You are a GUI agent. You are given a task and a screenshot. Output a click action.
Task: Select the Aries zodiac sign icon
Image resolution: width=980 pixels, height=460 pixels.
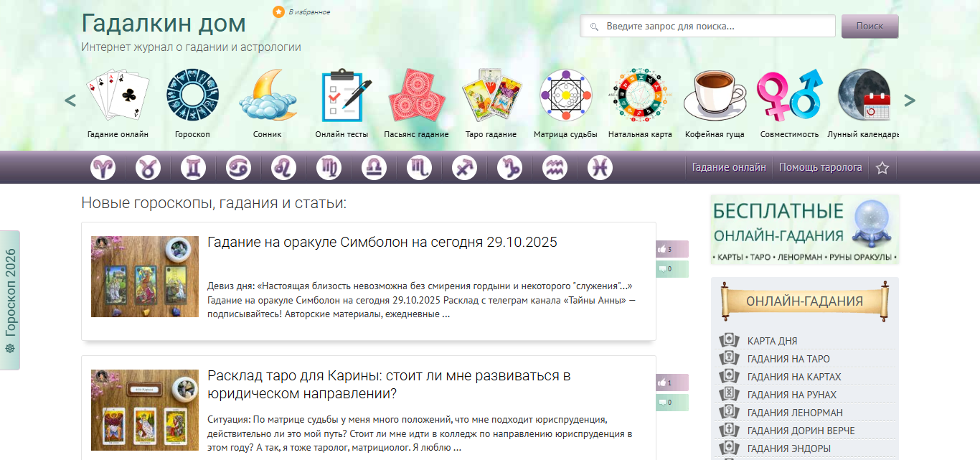tap(103, 168)
